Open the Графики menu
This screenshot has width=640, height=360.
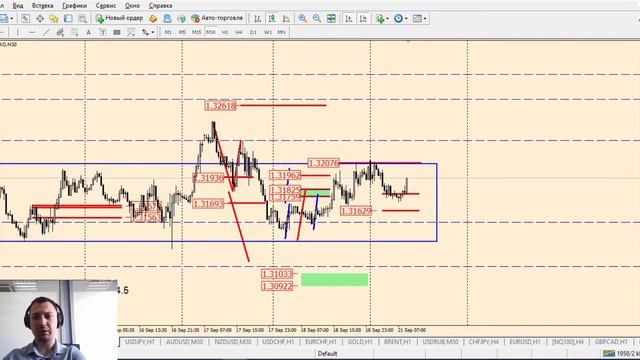pos(74,6)
